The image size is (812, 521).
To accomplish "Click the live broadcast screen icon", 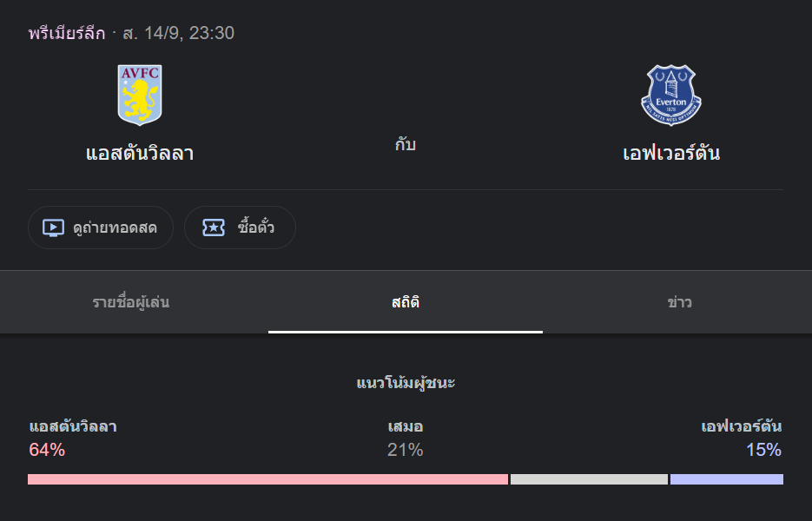I will click(x=53, y=228).
